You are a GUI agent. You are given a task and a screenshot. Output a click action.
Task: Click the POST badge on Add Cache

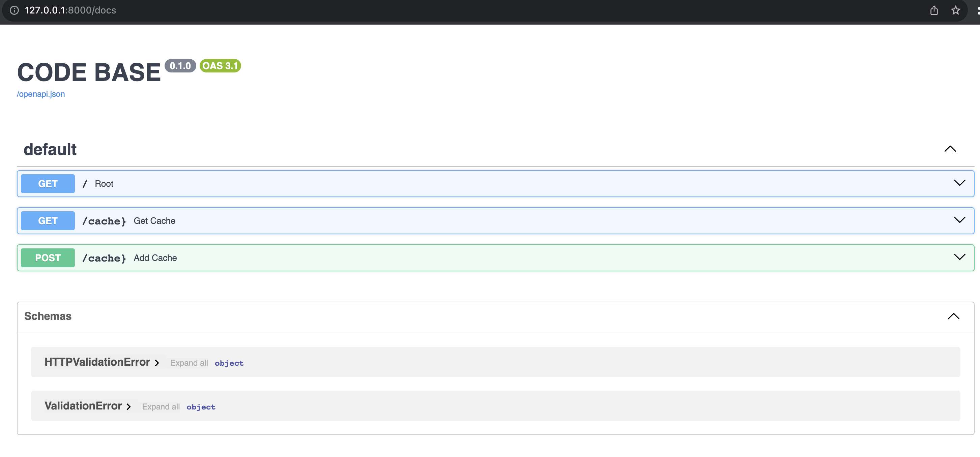point(48,258)
